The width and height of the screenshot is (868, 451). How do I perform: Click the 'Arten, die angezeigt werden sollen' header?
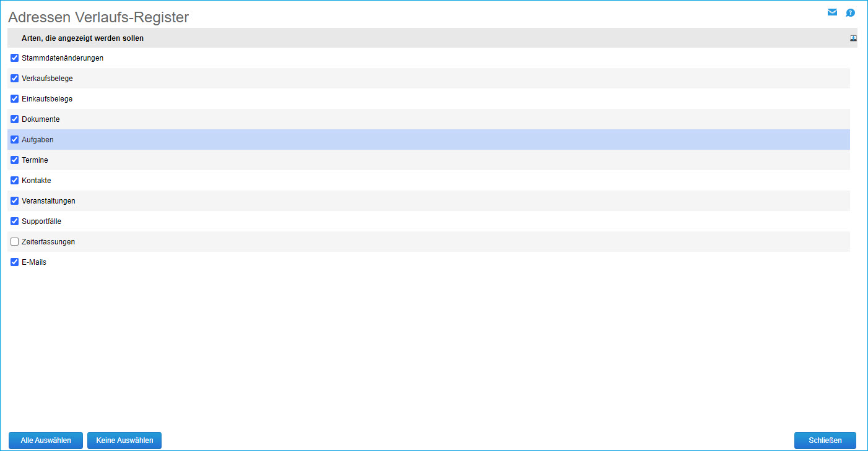[x=82, y=38]
